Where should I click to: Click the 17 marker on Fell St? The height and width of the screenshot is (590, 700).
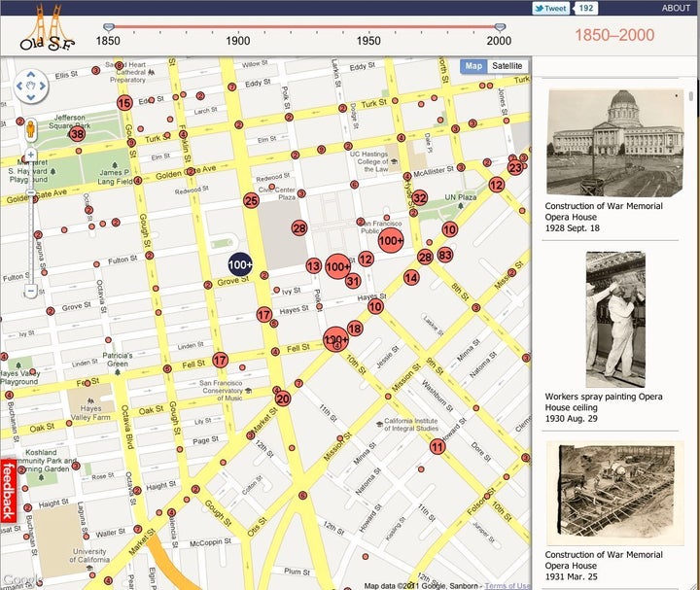click(x=220, y=360)
